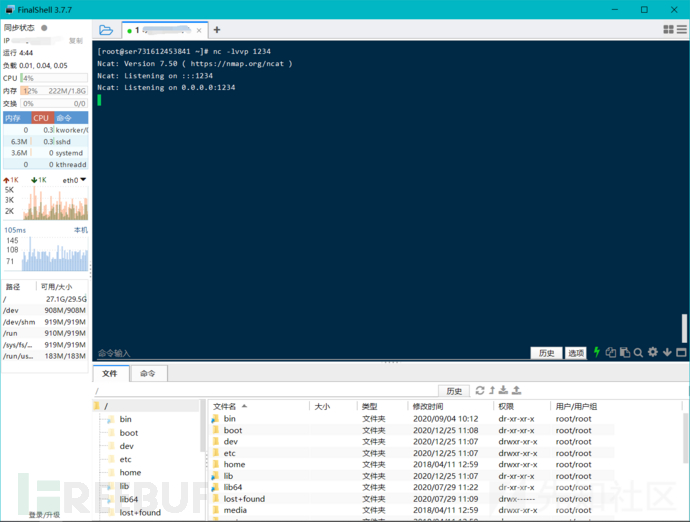
Task: Open the connection manager folder icon
Action: [106, 30]
